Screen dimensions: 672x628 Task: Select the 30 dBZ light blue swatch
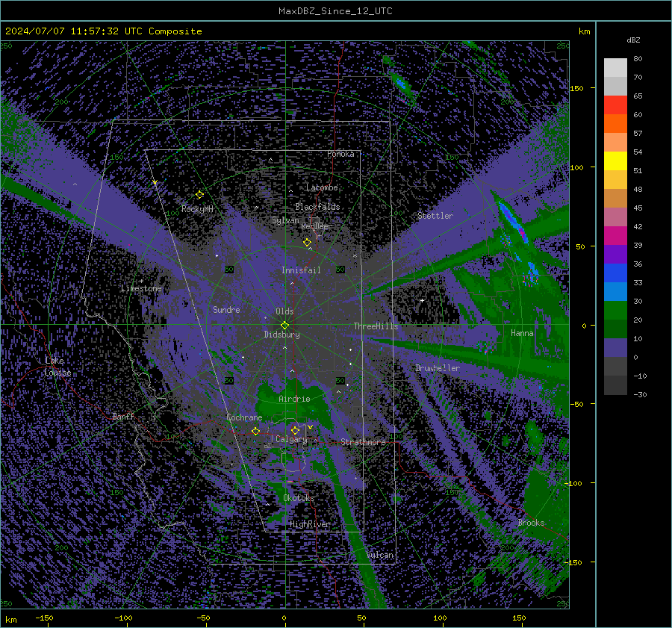click(x=615, y=291)
